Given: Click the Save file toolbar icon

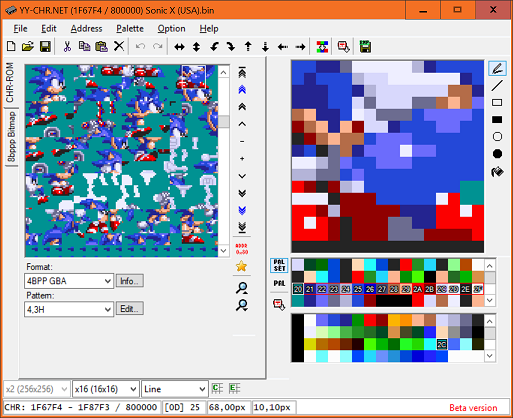Looking at the screenshot, I should click(x=45, y=47).
